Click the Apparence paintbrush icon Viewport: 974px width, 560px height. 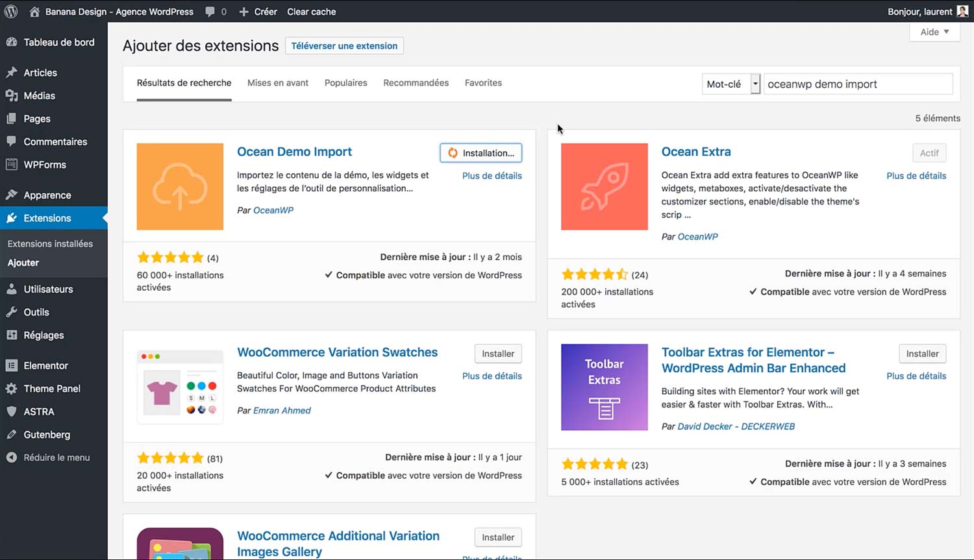click(12, 195)
